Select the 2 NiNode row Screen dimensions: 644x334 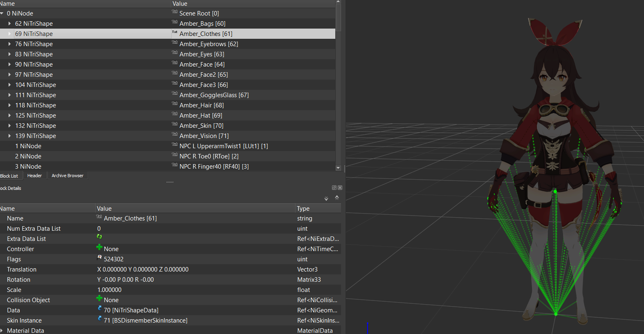(x=168, y=156)
